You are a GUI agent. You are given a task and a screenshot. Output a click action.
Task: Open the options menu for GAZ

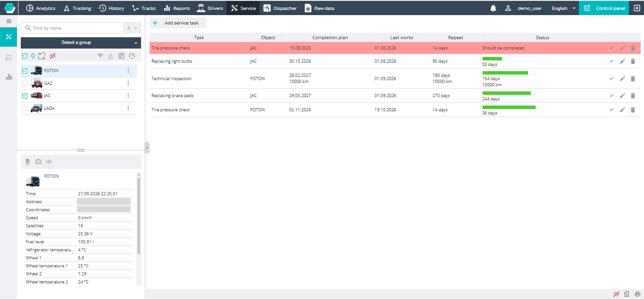coord(128,83)
